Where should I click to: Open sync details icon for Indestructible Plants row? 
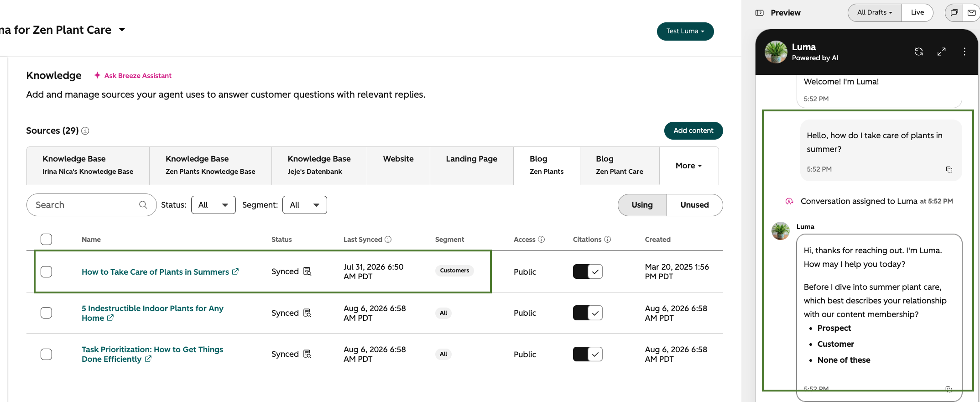tap(308, 313)
